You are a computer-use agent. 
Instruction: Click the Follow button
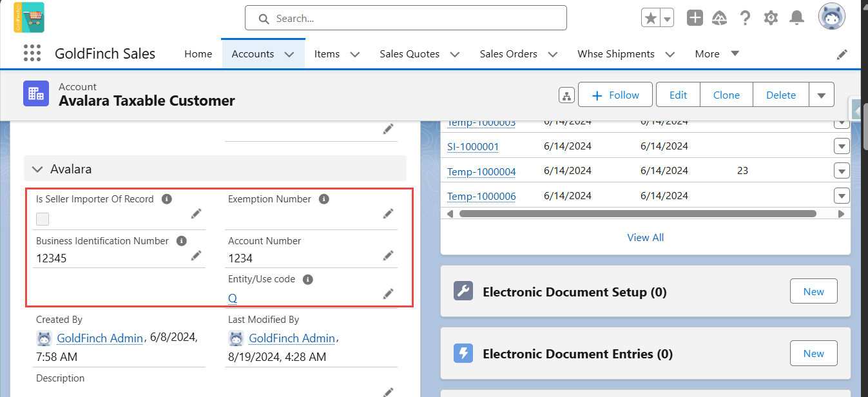click(x=615, y=95)
